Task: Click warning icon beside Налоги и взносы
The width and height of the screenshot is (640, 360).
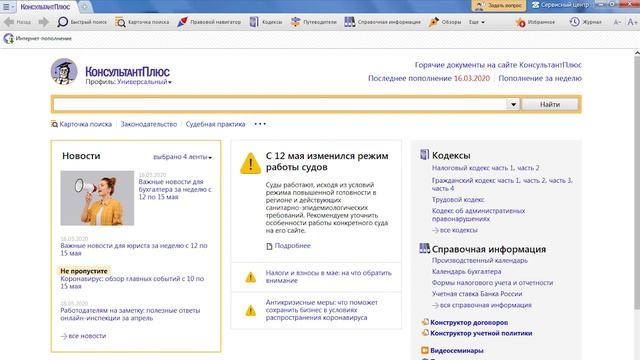Action: pyautogui.click(x=251, y=278)
